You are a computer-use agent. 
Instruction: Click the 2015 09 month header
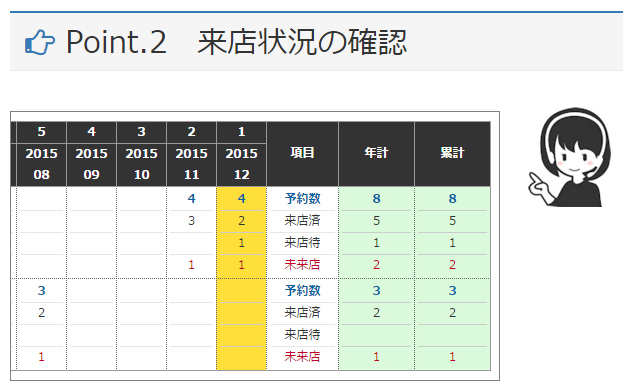[x=92, y=164]
